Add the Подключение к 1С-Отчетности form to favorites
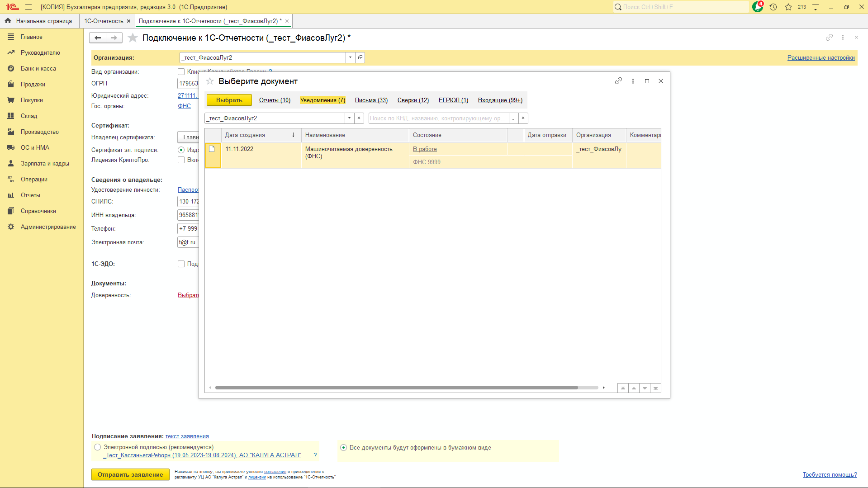Viewport: 868px width, 488px height. click(133, 38)
